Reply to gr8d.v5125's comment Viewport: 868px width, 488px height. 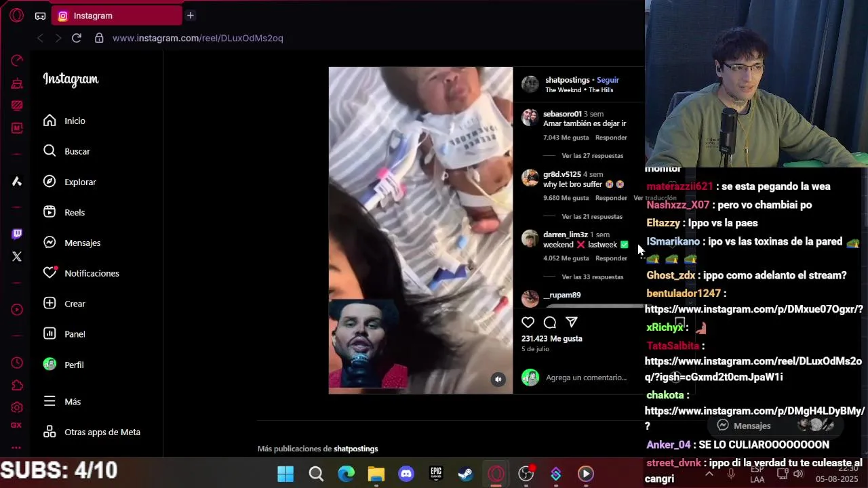tap(611, 198)
